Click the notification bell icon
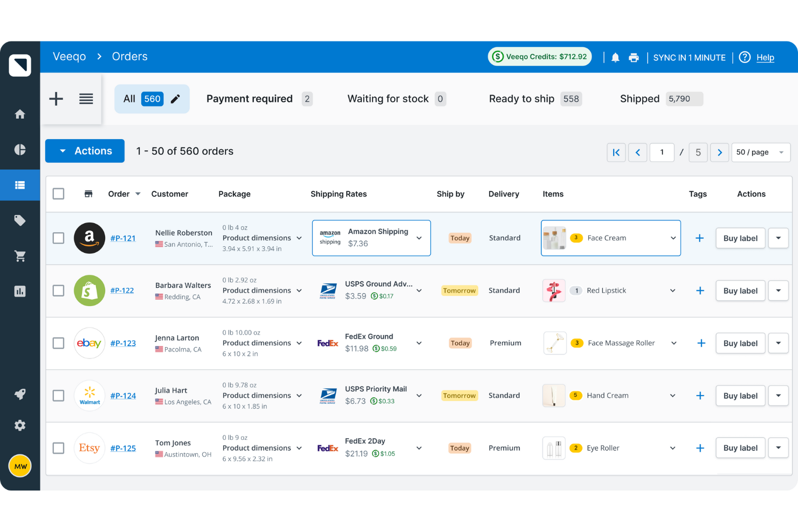The height and width of the screenshot is (532, 798). pyautogui.click(x=615, y=57)
